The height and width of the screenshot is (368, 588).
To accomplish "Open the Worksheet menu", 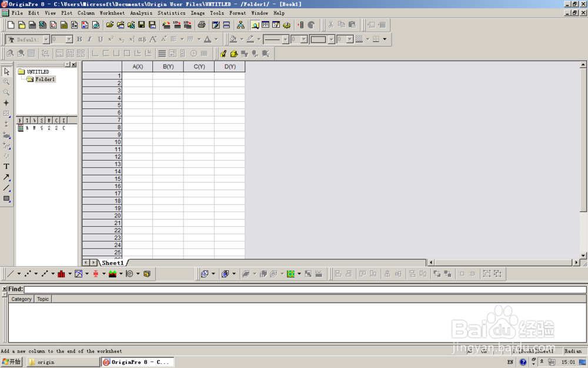I will [112, 13].
